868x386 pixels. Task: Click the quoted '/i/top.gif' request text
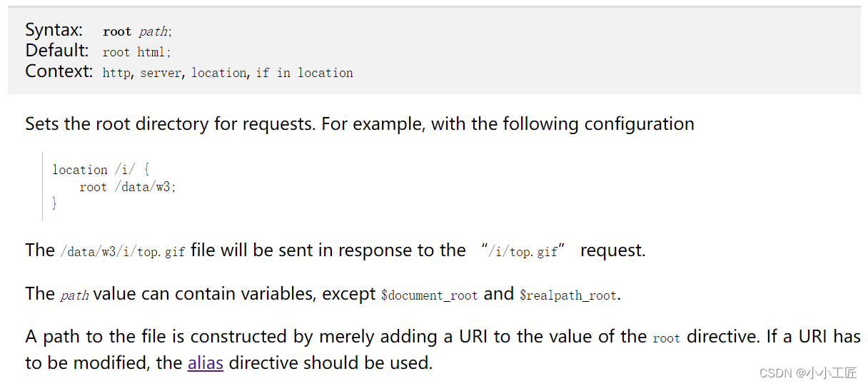coord(523,251)
